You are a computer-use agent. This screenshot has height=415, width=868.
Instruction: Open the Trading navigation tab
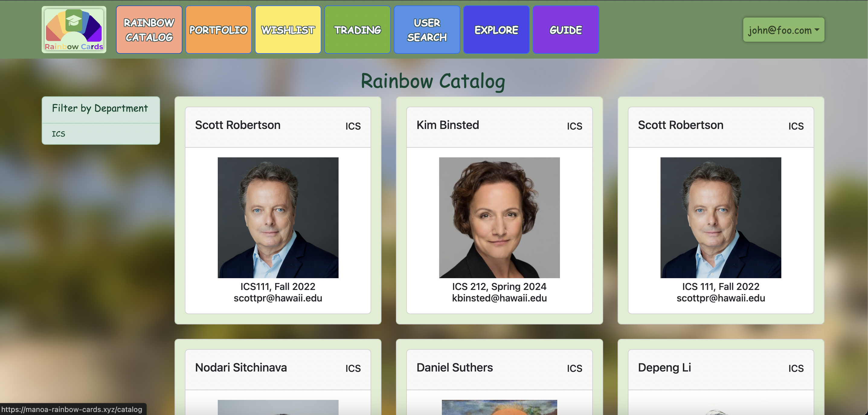(356, 30)
